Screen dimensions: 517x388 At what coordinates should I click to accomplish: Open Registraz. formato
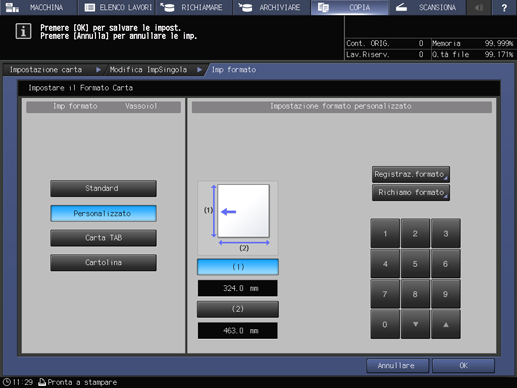pos(411,174)
